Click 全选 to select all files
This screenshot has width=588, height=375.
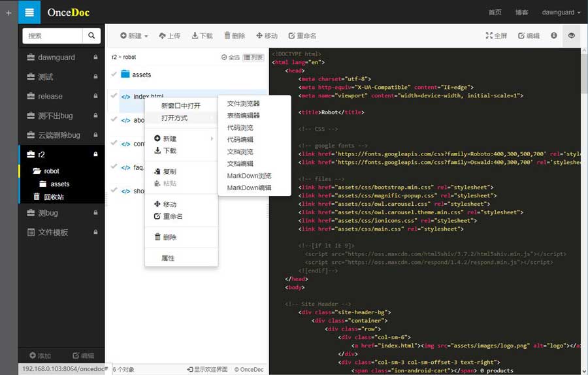point(230,57)
